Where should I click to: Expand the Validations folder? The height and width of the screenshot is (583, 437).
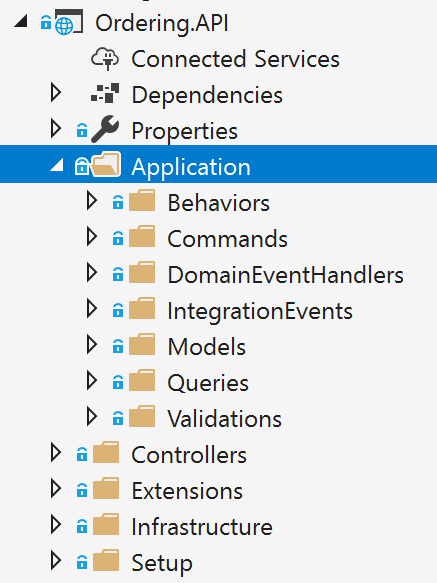tap(92, 417)
